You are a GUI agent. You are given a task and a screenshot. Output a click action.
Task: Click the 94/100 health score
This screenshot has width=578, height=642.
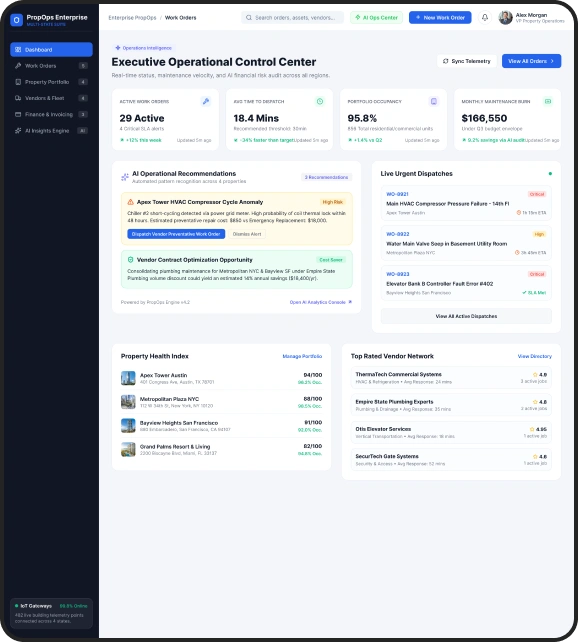coord(313,375)
